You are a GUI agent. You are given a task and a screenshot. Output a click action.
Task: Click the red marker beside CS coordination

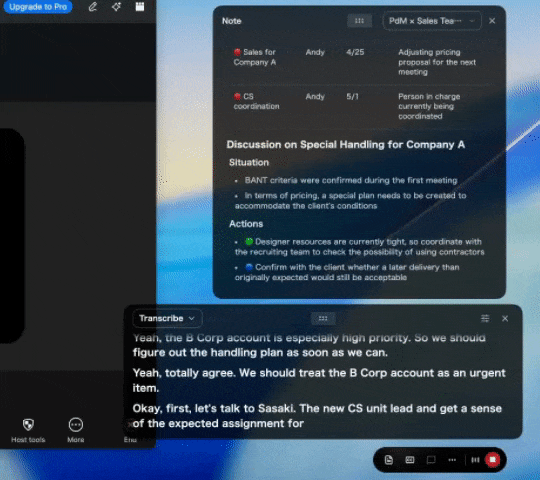237,96
